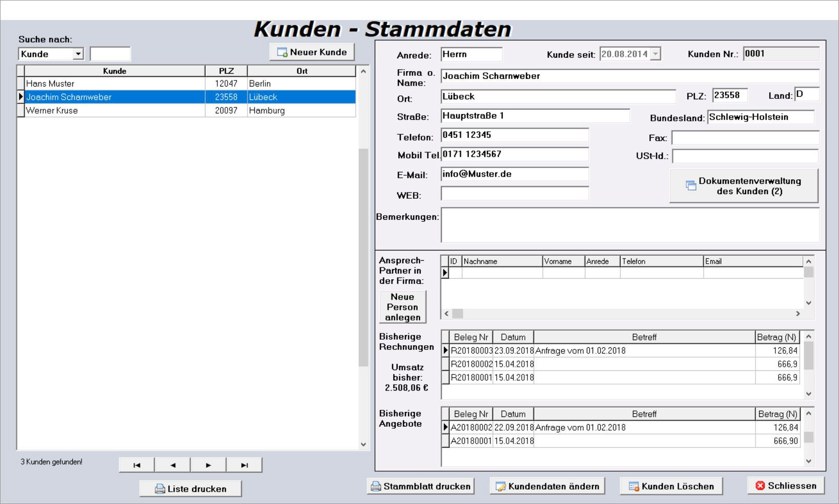
Task: Select Hans Muster in customer list
Action: tap(50, 83)
